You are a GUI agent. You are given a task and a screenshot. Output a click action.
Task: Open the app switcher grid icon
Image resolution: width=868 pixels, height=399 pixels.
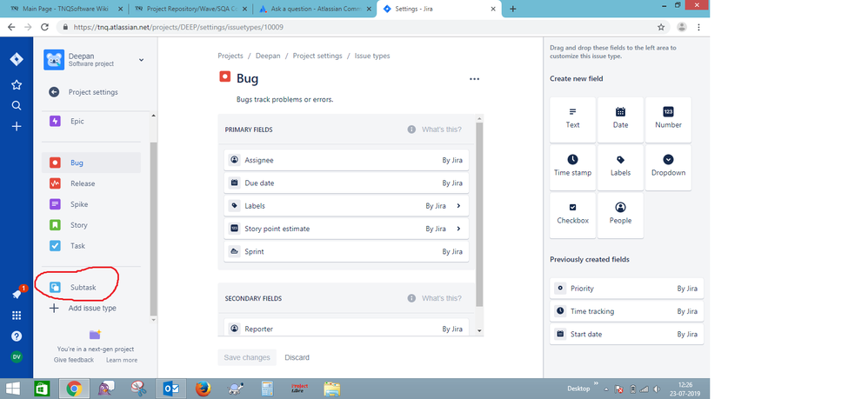(17, 316)
